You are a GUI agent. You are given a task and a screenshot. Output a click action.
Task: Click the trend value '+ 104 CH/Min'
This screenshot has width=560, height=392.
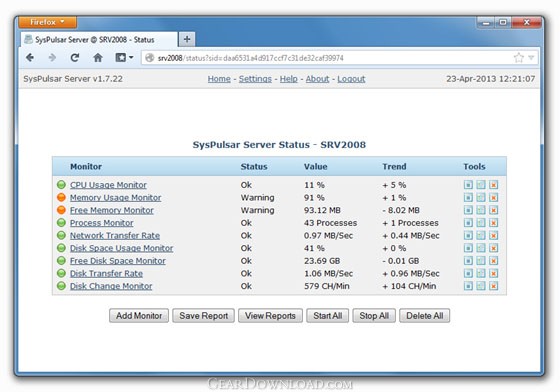click(x=409, y=286)
